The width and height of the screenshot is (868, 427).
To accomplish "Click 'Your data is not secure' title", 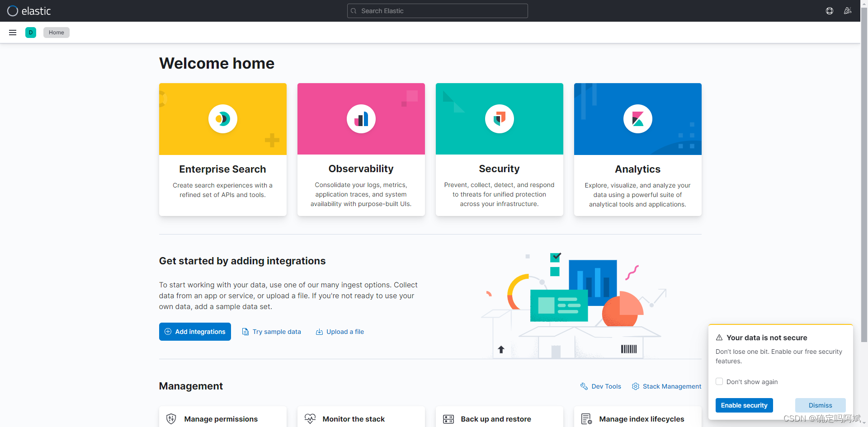I will point(767,338).
